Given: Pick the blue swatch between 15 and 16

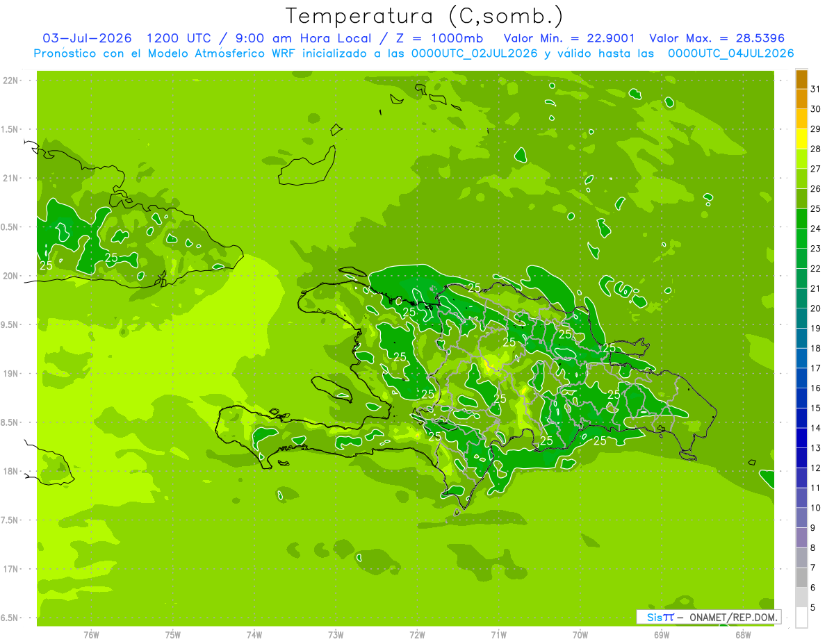Looking at the screenshot, I should point(801,398).
